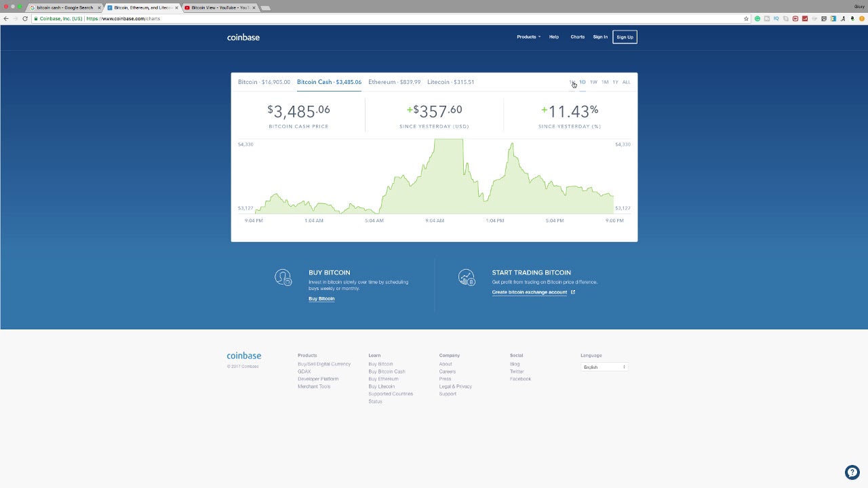Open the About footer link

446,364
